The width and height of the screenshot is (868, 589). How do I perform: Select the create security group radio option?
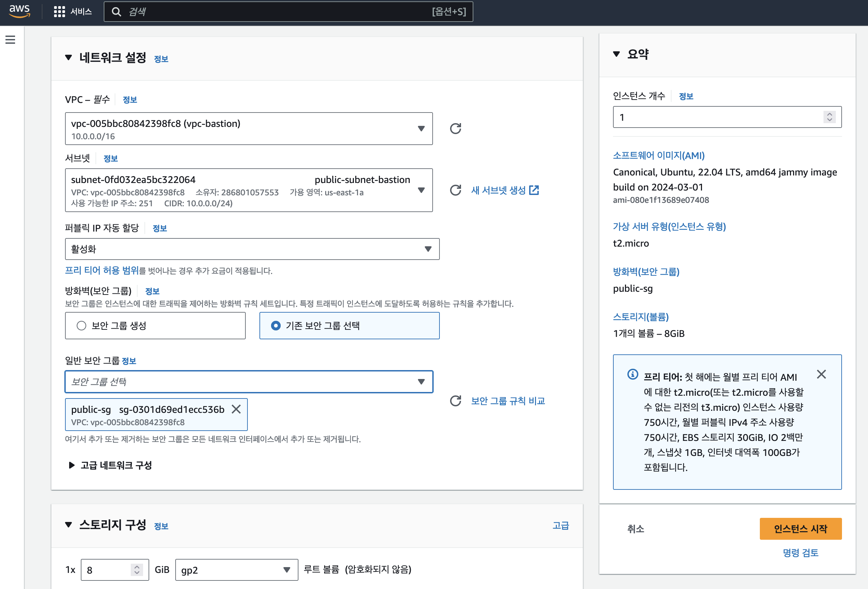[x=81, y=326]
